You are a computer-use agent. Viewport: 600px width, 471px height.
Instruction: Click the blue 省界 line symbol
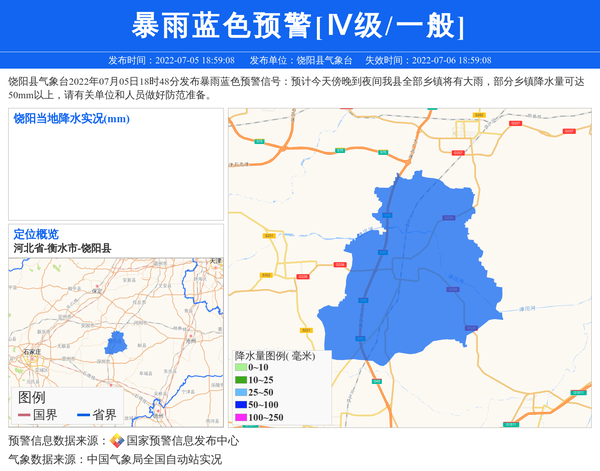pyautogui.click(x=83, y=415)
